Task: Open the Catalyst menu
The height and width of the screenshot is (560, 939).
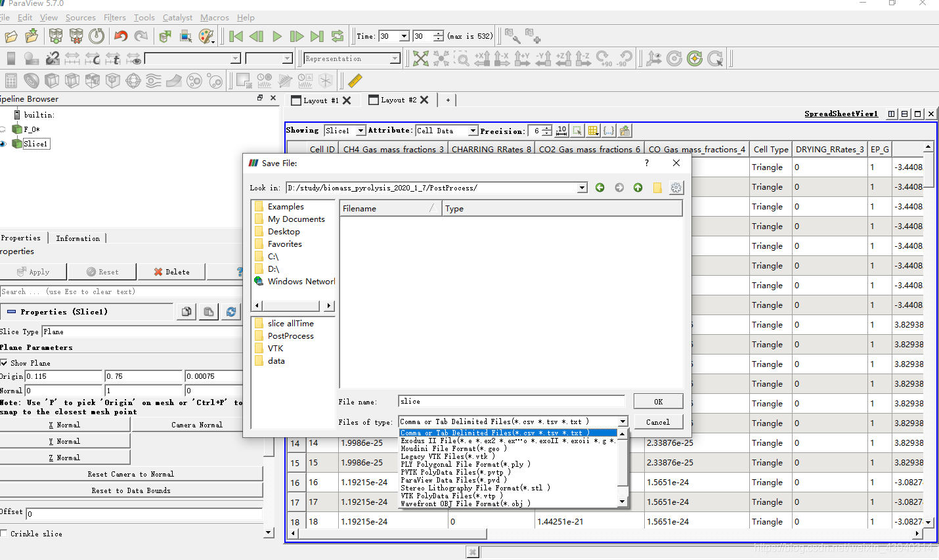Action: click(x=177, y=18)
